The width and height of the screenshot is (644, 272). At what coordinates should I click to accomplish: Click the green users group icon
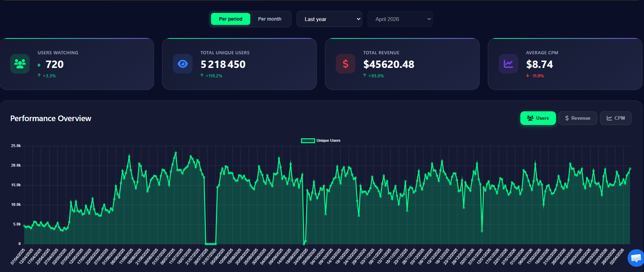click(20, 64)
